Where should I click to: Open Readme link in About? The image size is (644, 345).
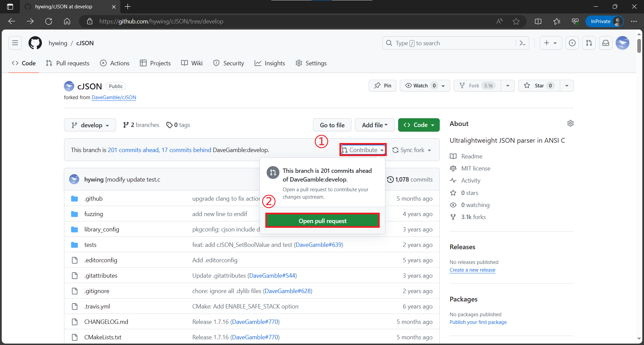(472, 156)
